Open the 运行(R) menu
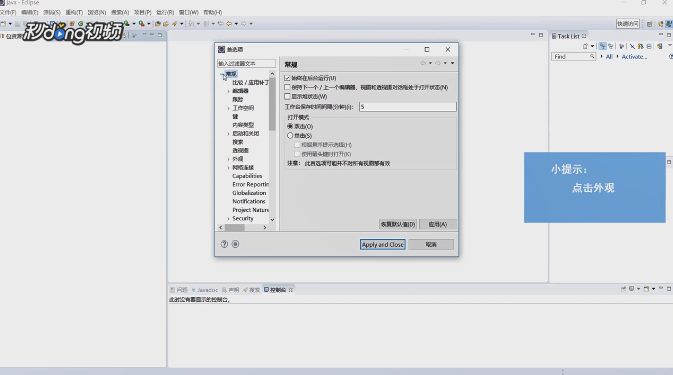 (x=165, y=12)
